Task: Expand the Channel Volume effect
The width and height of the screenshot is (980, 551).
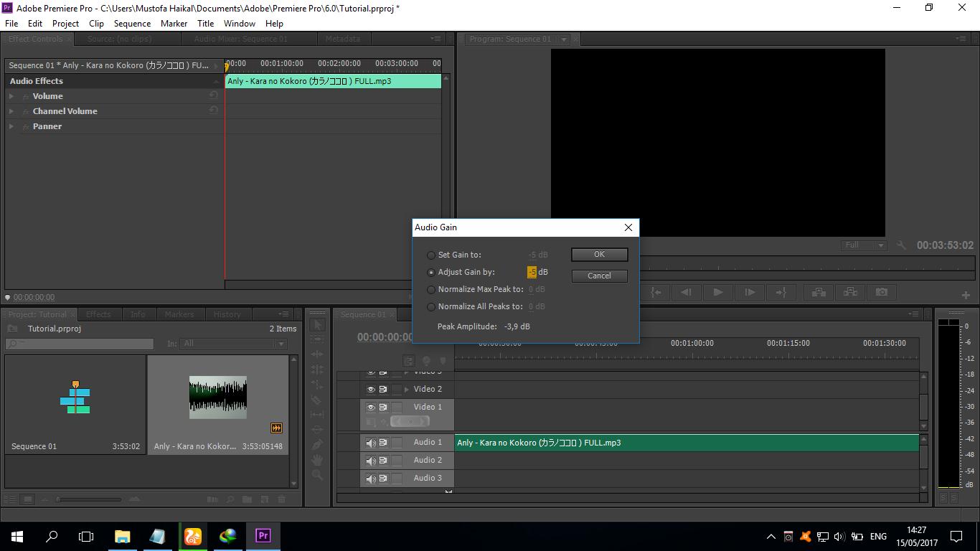Action: (x=11, y=111)
